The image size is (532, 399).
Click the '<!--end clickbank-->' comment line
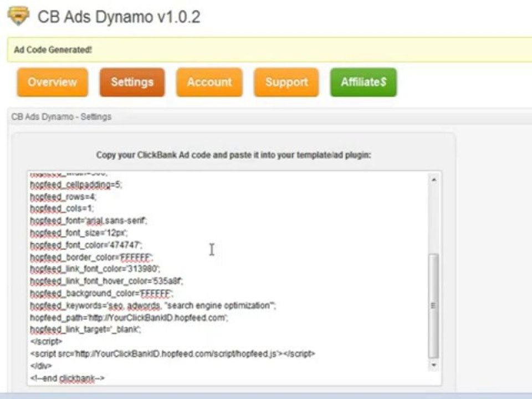[67, 378]
